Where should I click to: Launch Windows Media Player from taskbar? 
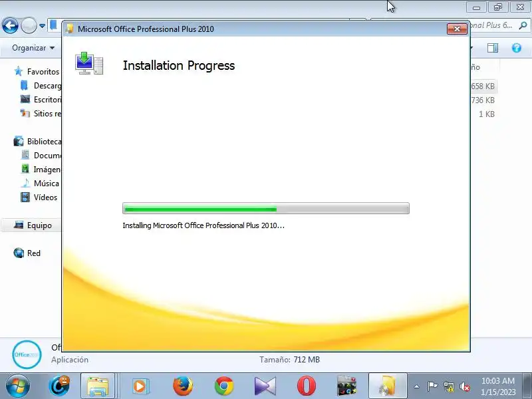tap(140, 386)
